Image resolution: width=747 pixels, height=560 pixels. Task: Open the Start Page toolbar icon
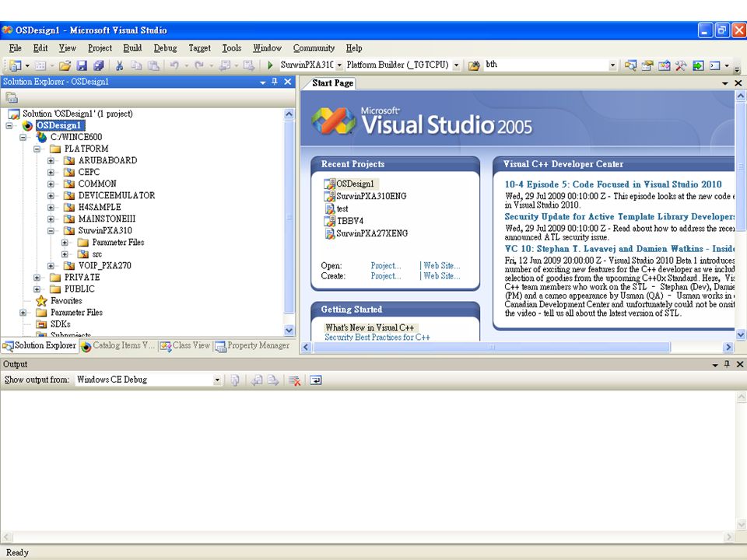(698, 65)
